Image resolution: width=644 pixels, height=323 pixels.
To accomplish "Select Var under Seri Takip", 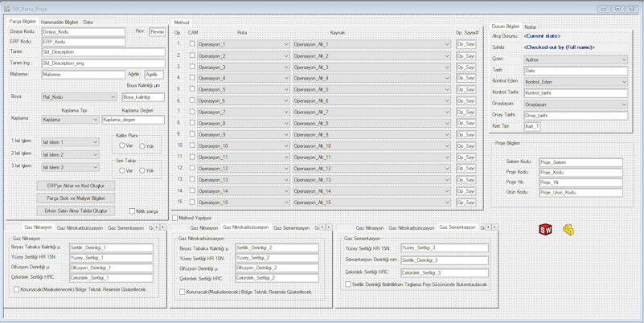I will pyautogui.click(x=122, y=170).
